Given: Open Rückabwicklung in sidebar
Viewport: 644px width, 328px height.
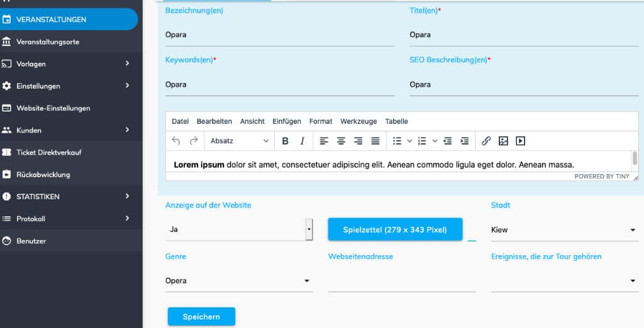Looking at the screenshot, I should [x=71, y=175].
